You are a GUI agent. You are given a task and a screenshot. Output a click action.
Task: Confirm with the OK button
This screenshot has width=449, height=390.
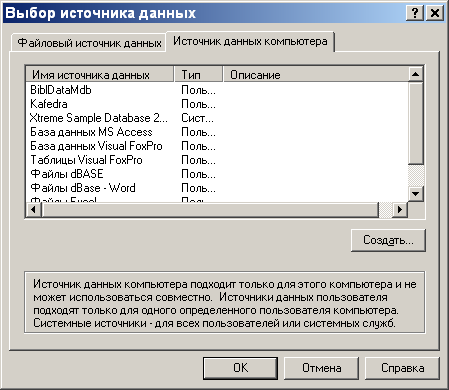[240, 368]
